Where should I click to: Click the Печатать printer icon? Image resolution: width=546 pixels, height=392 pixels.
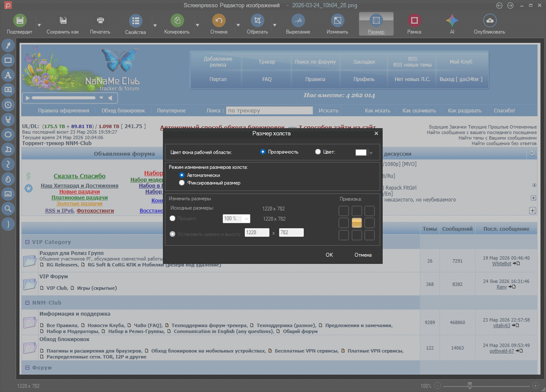coord(100,20)
